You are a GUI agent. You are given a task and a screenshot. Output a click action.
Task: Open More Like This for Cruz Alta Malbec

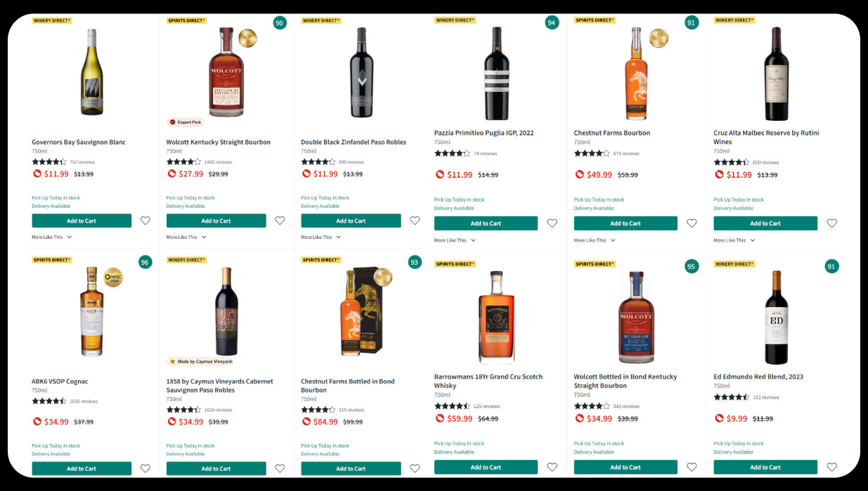[734, 240]
